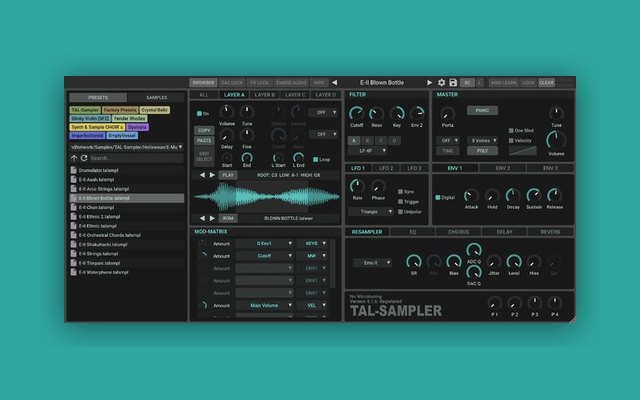Switch to the ENV 2 tab

(x=502, y=168)
